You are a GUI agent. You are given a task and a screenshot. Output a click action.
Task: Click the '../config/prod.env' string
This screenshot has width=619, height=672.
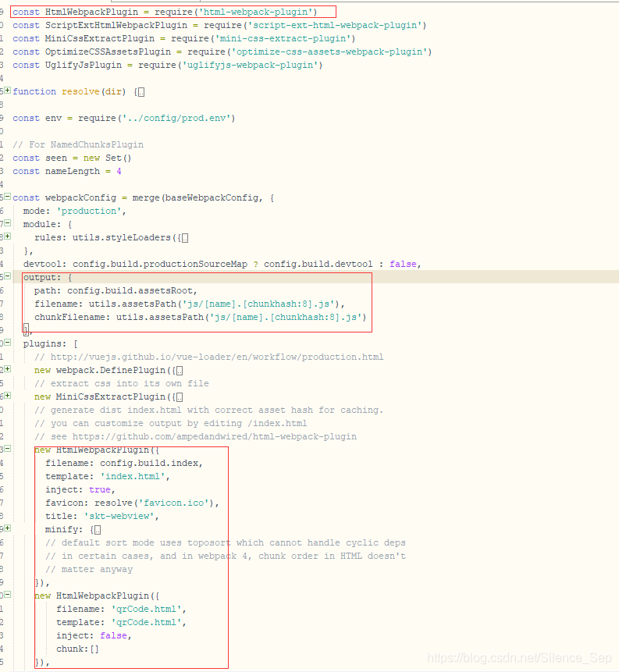176,119
